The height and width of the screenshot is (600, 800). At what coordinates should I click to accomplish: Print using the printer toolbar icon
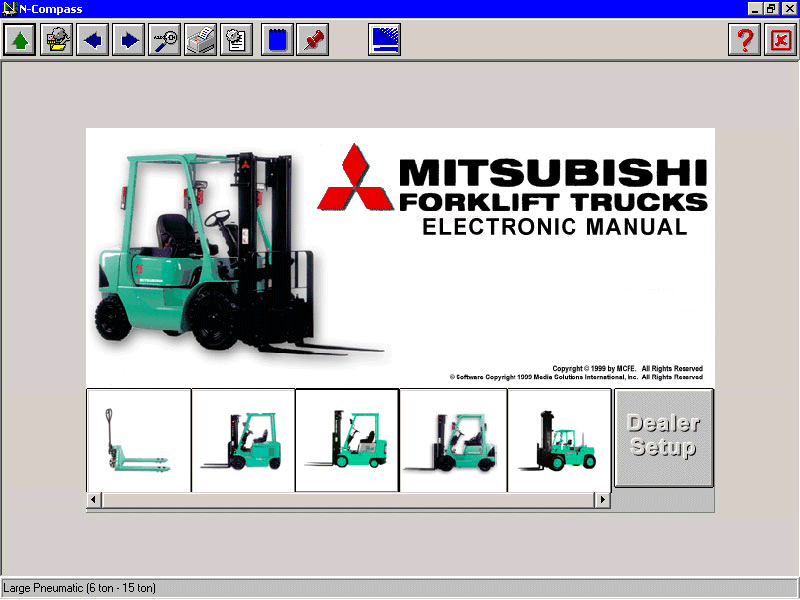[x=201, y=39]
